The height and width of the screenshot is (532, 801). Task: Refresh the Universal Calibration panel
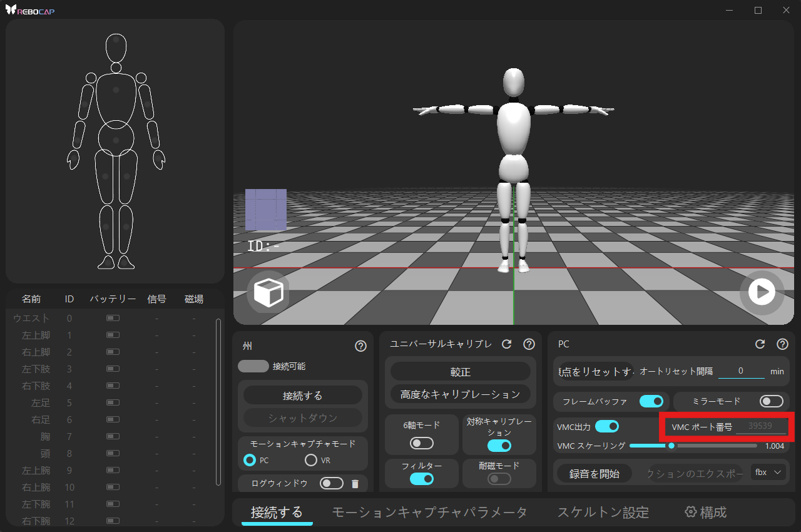(507, 344)
